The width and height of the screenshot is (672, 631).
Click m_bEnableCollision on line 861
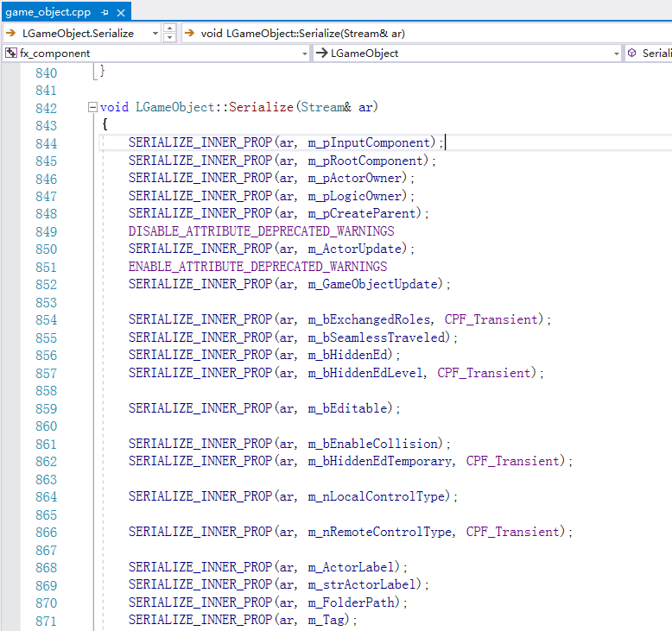pyautogui.click(x=372, y=444)
